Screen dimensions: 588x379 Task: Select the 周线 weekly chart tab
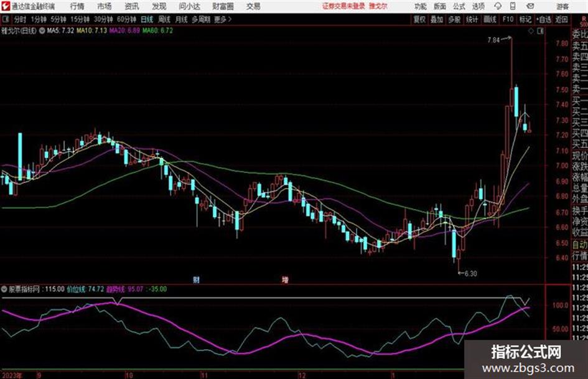164,19
